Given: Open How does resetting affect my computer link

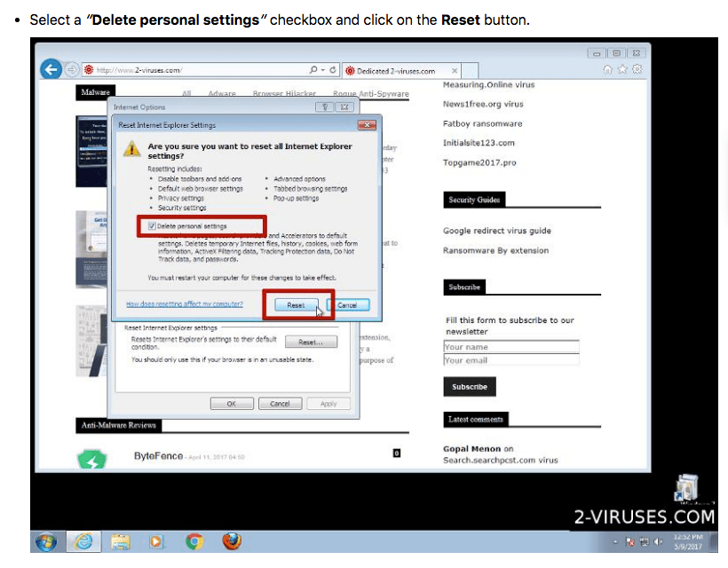Looking at the screenshot, I should (185, 304).
